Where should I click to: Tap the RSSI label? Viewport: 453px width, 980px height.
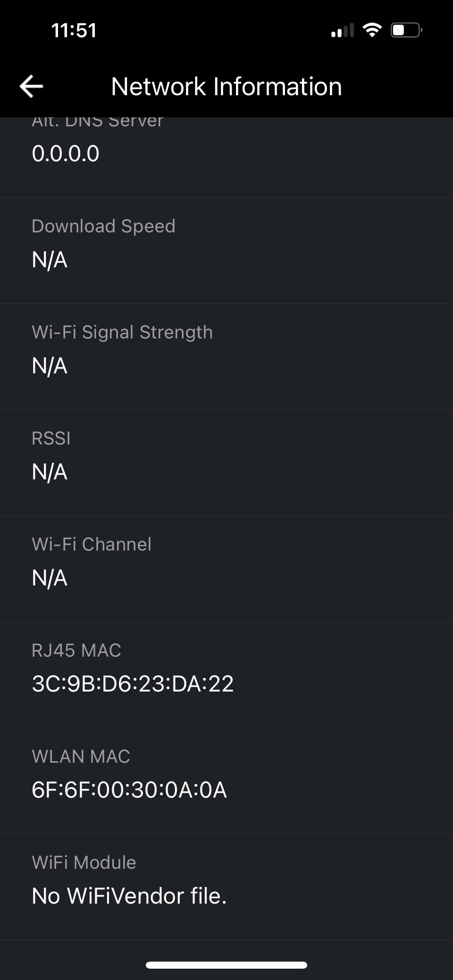51,438
